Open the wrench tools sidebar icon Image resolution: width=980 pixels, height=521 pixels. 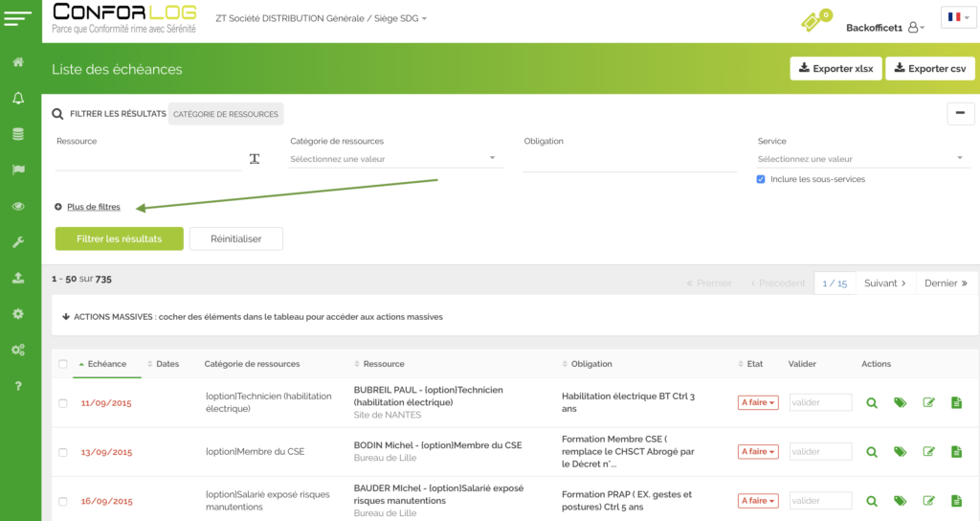(18, 242)
